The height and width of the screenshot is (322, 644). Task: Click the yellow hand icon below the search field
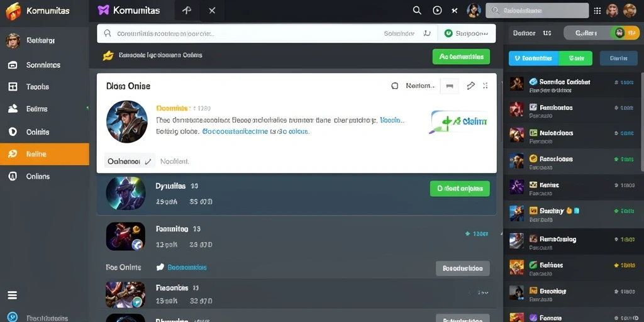108,55
